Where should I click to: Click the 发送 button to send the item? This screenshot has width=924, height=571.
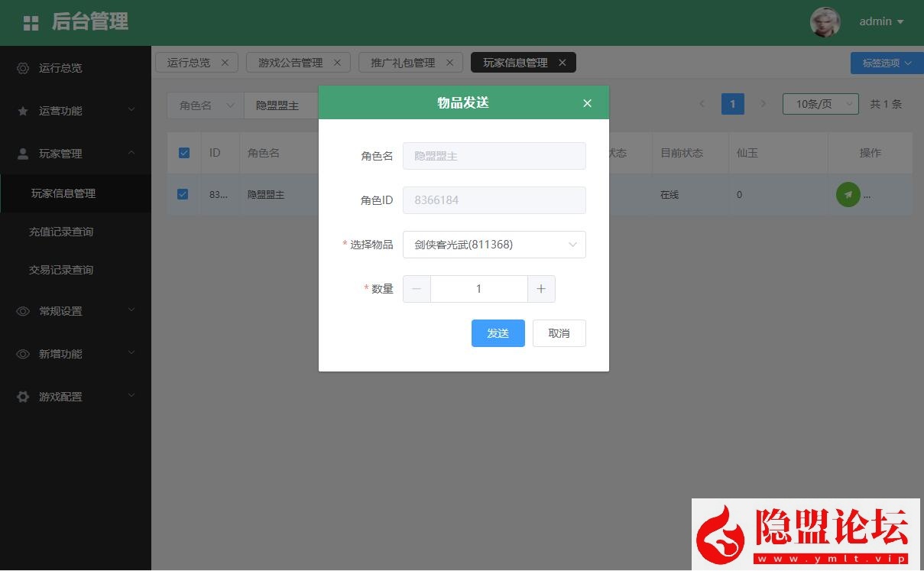click(x=498, y=333)
